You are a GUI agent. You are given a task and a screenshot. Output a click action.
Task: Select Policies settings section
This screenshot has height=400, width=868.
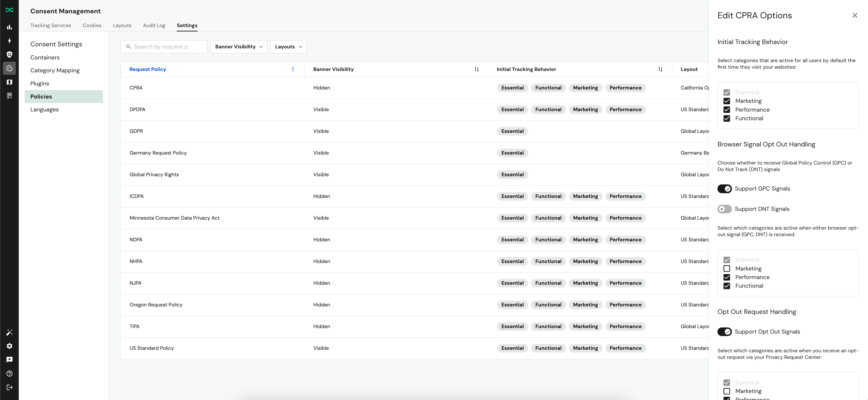coord(64,97)
